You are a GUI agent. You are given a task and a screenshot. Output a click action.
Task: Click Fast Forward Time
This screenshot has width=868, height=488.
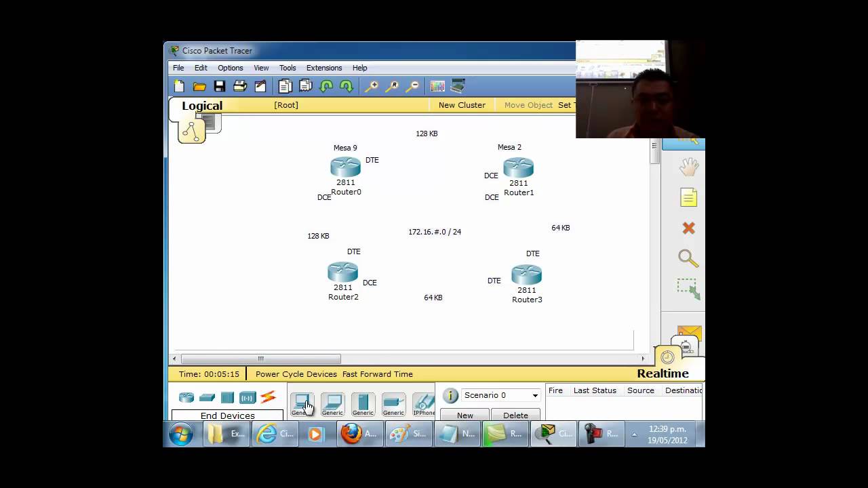coord(378,374)
